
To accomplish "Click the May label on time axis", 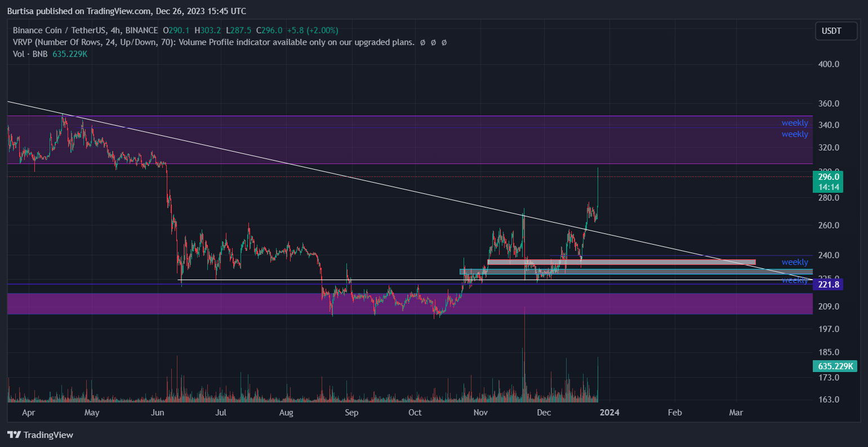I will click(x=92, y=413).
